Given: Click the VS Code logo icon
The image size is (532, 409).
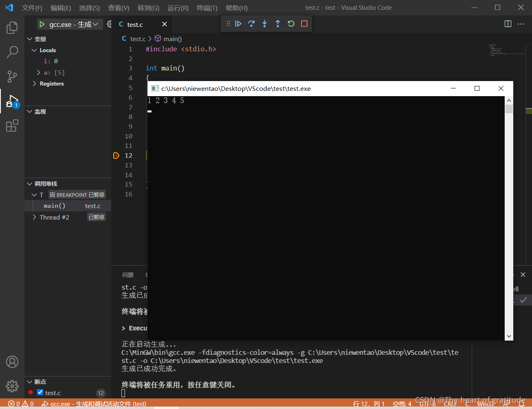Looking at the screenshot, I should tap(9, 8).
